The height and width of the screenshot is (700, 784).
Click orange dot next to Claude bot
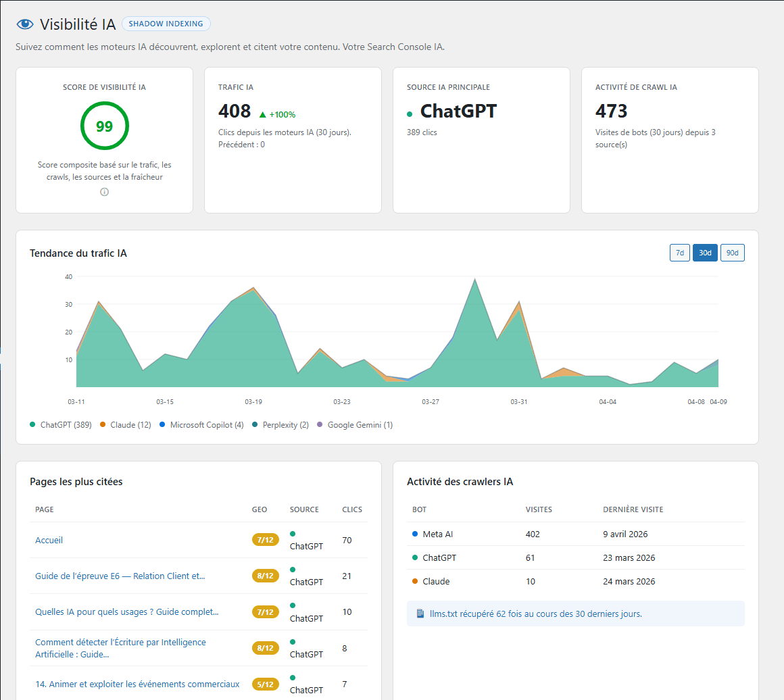point(414,581)
